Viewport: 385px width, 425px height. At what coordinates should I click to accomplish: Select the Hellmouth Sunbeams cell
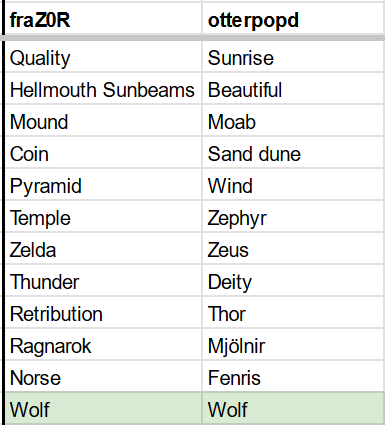point(104,89)
